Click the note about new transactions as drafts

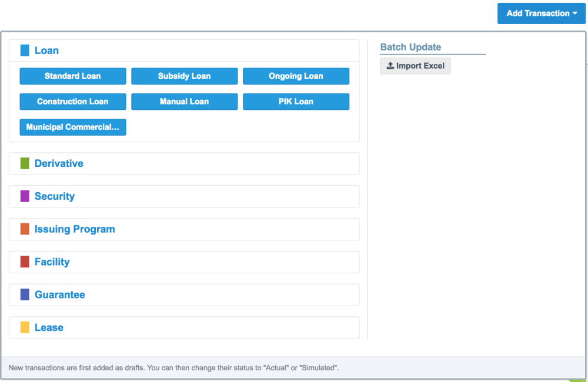[x=173, y=368]
